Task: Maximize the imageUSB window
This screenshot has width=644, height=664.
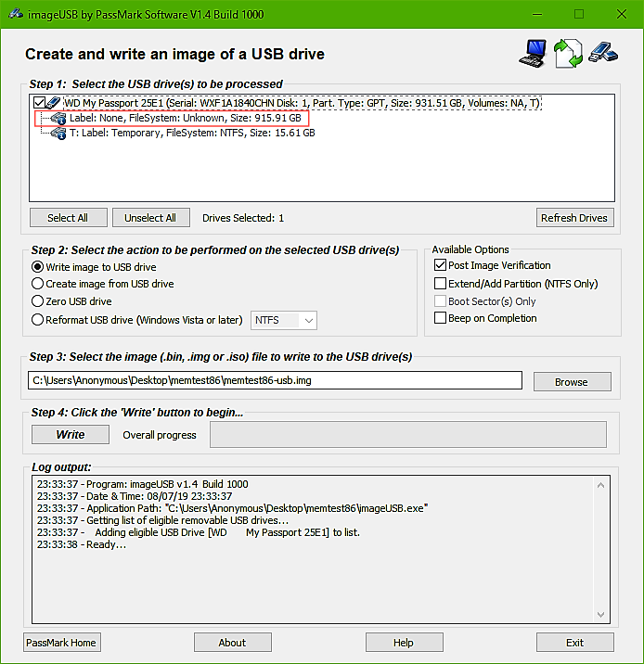Action: pos(579,14)
